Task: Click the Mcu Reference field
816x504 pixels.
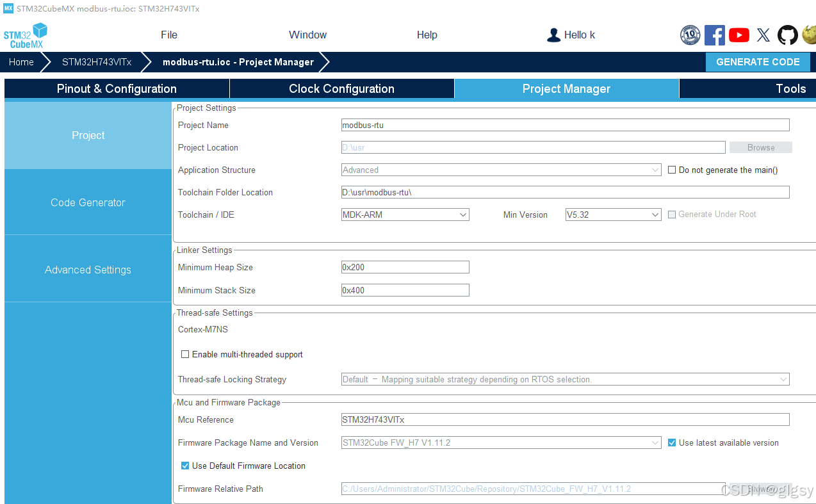Action: point(565,419)
